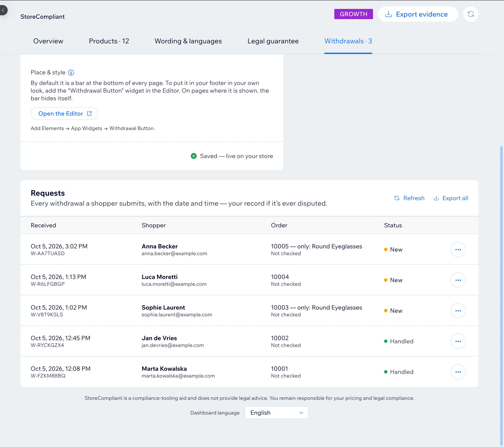Click Handled status for Marta Kowalska
Image resolution: width=504 pixels, height=447 pixels.
pyautogui.click(x=399, y=372)
